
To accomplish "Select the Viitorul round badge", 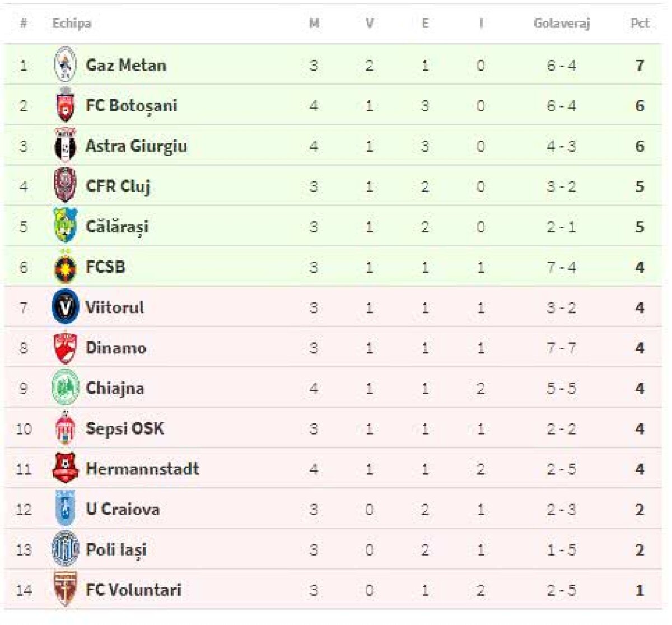I will (66, 307).
